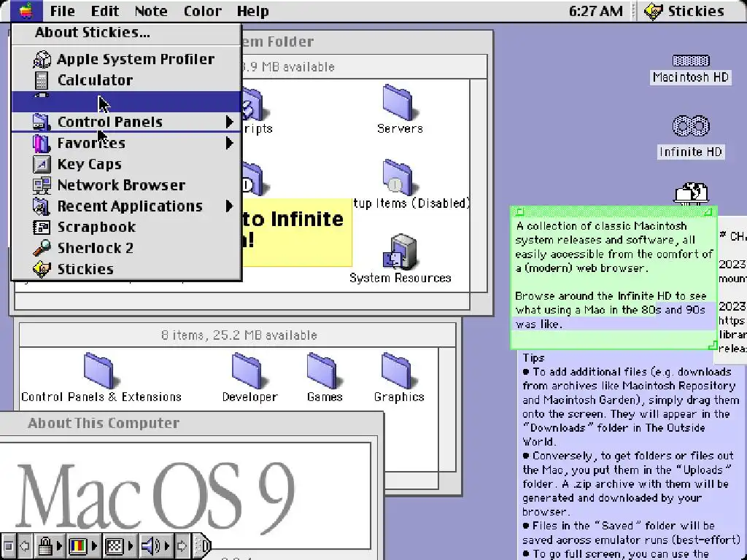Select the Infinite HD desktop drive icon

(x=691, y=126)
